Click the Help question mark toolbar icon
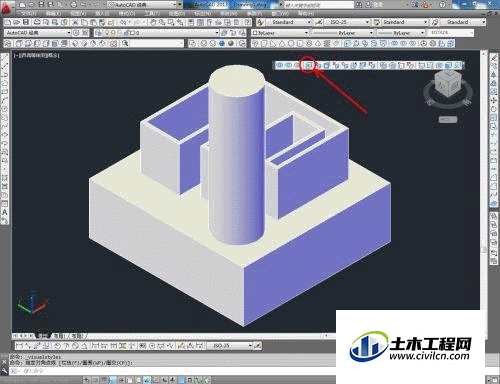The width and height of the screenshot is (500, 384). coord(248,22)
